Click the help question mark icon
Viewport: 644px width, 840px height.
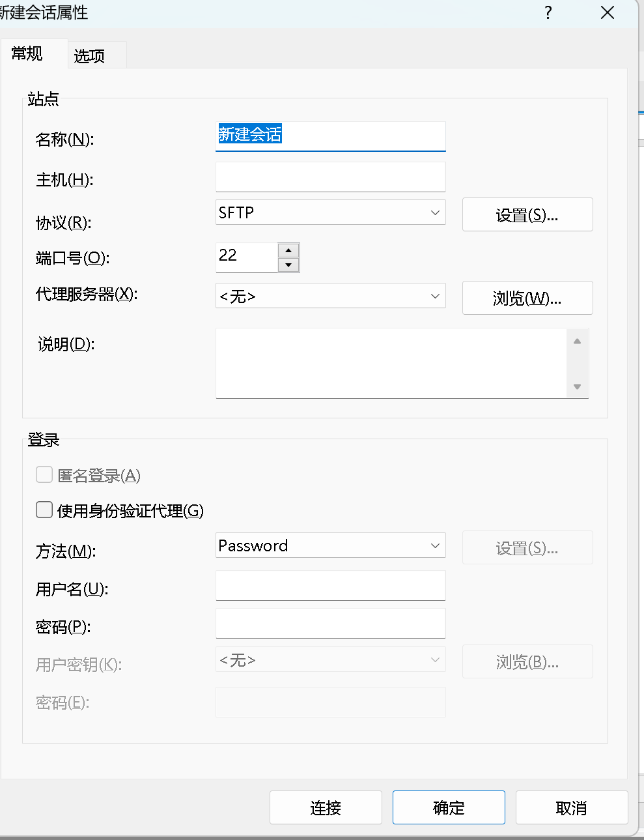click(x=548, y=12)
